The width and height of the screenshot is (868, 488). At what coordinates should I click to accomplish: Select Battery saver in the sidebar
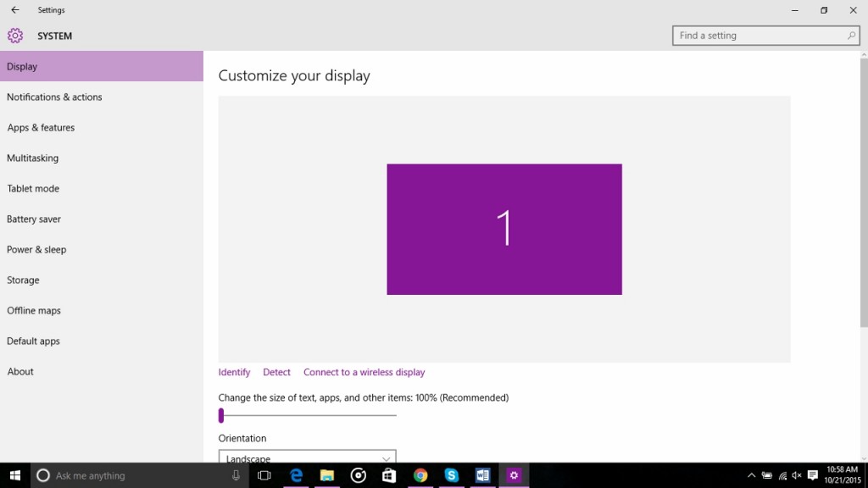[34, 219]
